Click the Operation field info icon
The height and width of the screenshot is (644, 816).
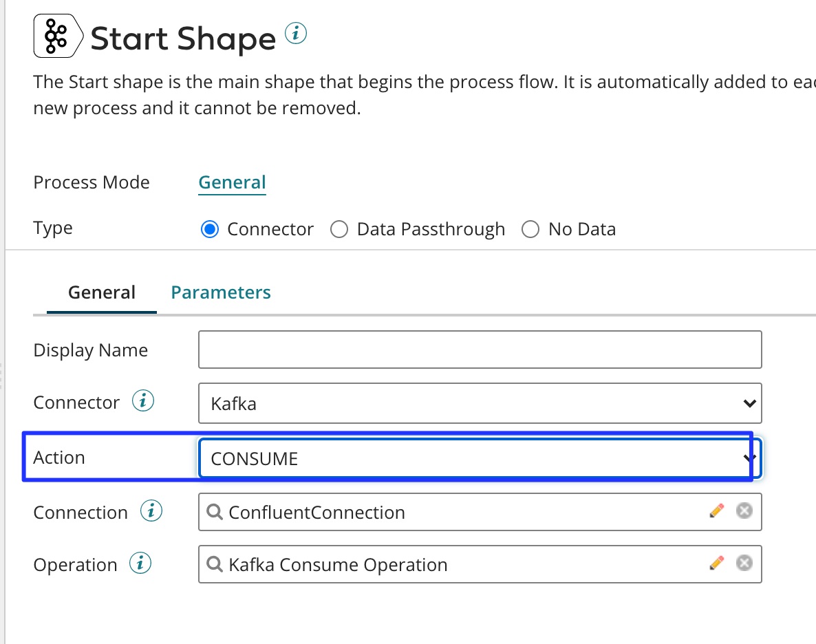click(140, 564)
